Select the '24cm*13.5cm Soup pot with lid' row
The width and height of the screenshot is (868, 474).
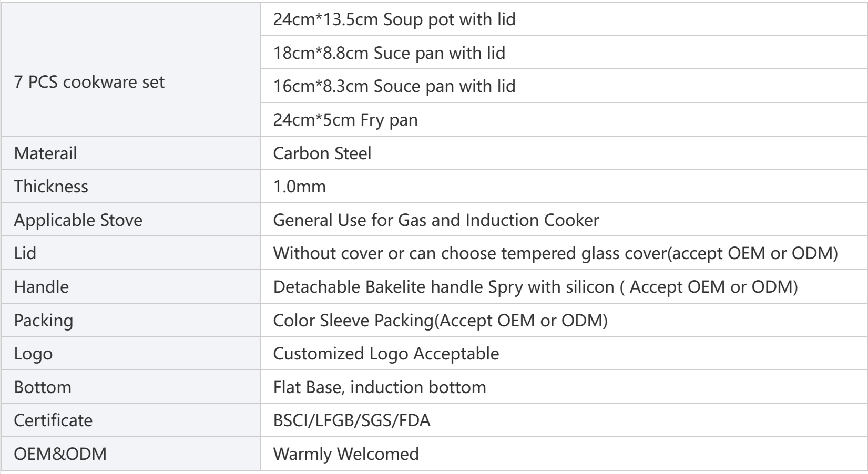click(564, 19)
